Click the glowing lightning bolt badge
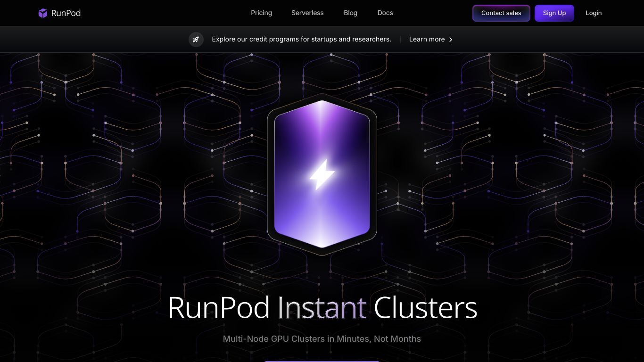The height and width of the screenshot is (362, 644). [x=322, y=174]
